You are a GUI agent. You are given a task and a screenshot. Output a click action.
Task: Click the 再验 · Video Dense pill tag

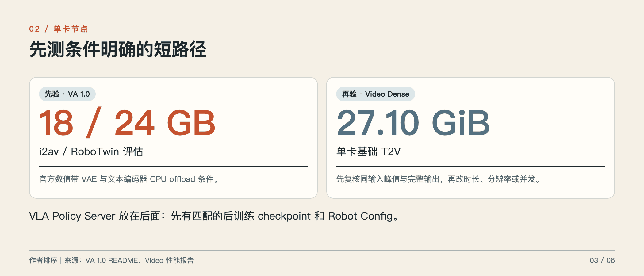375,94
